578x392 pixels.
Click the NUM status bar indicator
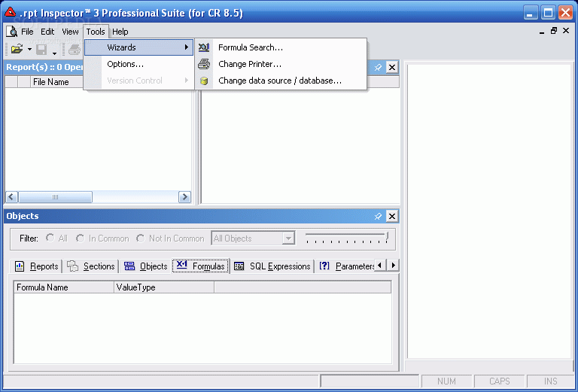pyautogui.click(x=447, y=381)
